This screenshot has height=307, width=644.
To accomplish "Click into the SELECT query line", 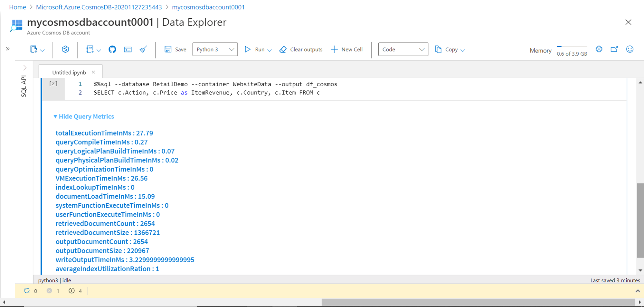I will tap(207, 93).
